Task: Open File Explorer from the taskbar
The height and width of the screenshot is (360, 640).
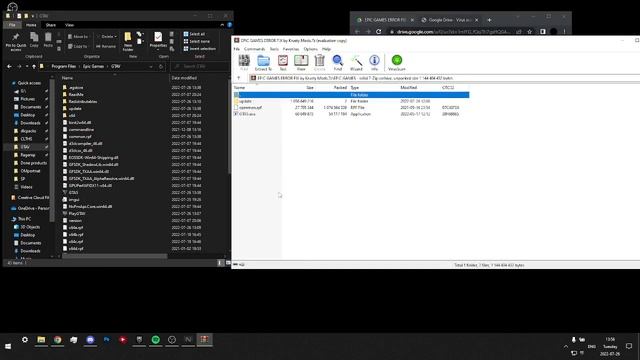Action: pyautogui.click(x=41, y=340)
